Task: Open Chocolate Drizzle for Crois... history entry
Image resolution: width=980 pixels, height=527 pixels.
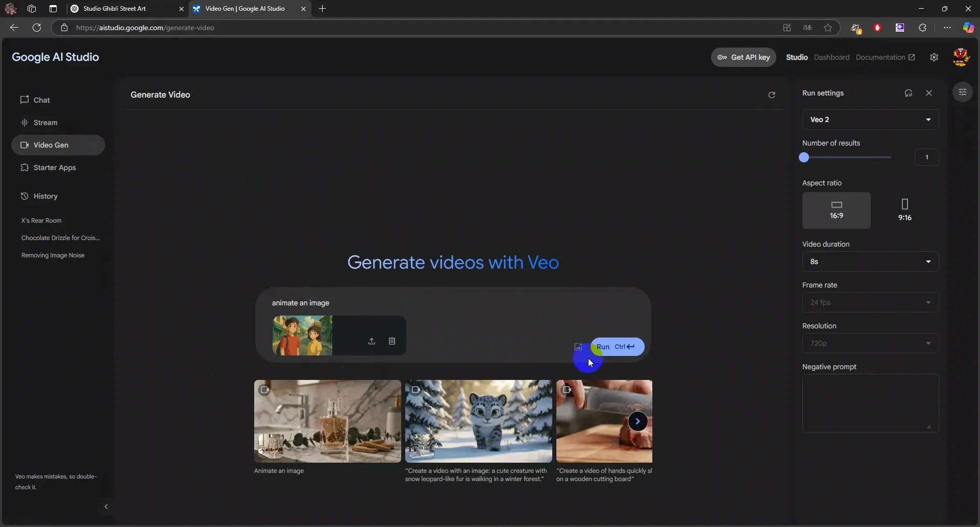Action: pos(61,238)
